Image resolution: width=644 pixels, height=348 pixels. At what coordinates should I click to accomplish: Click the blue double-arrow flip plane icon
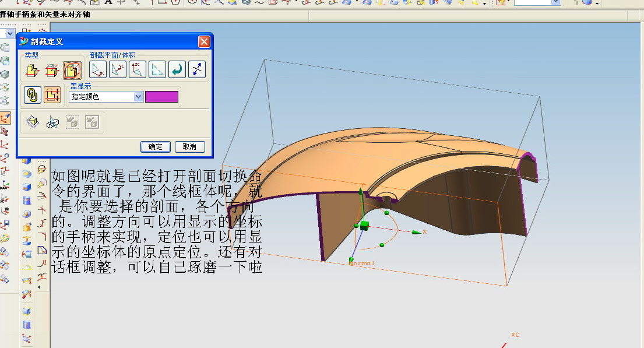click(x=197, y=69)
